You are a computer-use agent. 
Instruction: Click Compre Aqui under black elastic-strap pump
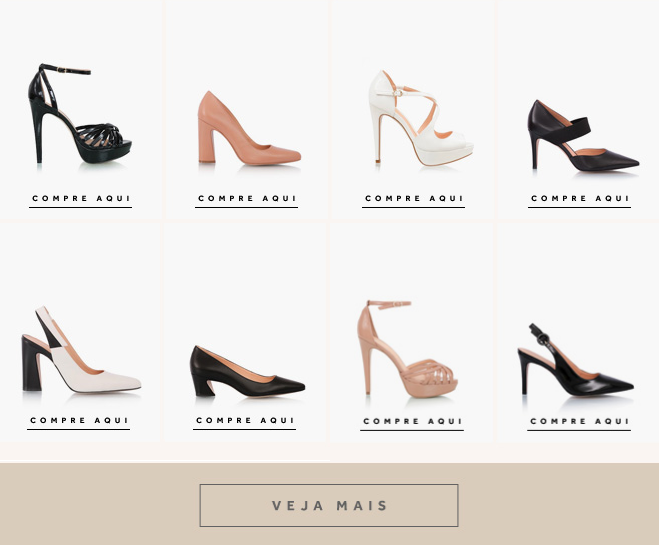pos(580,199)
